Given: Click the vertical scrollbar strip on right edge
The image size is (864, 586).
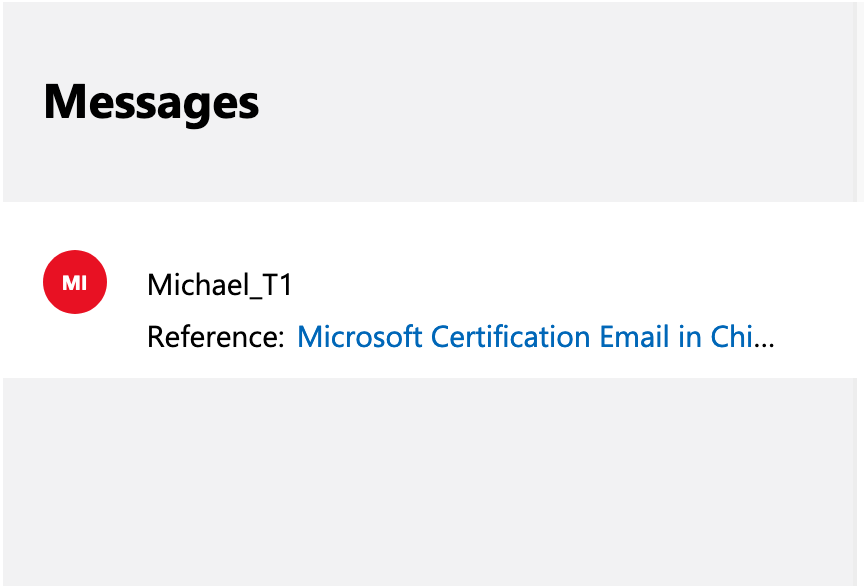Looking at the screenshot, I should [860, 293].
